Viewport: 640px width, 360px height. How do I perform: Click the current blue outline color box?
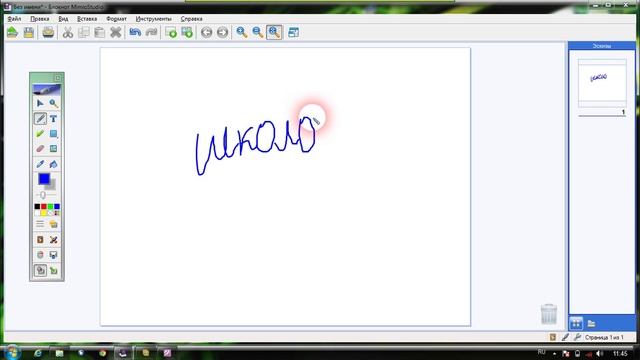(x=44, y=179)
